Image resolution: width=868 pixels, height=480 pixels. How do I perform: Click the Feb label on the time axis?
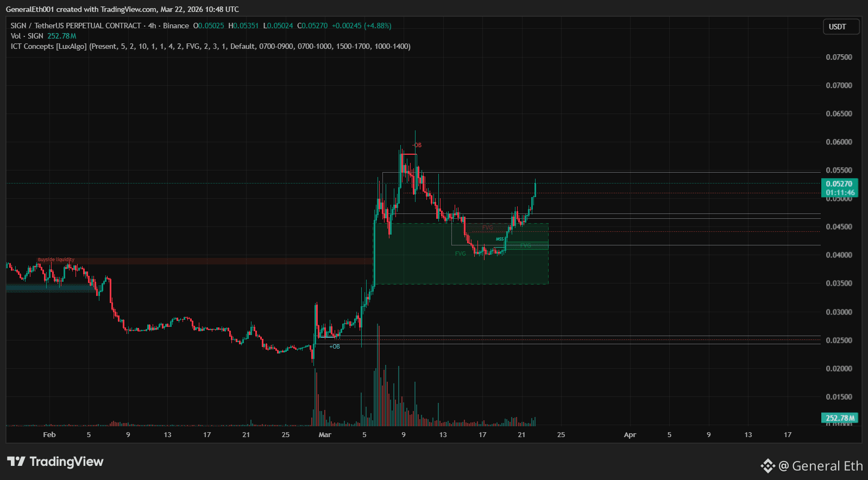[49, 434]
